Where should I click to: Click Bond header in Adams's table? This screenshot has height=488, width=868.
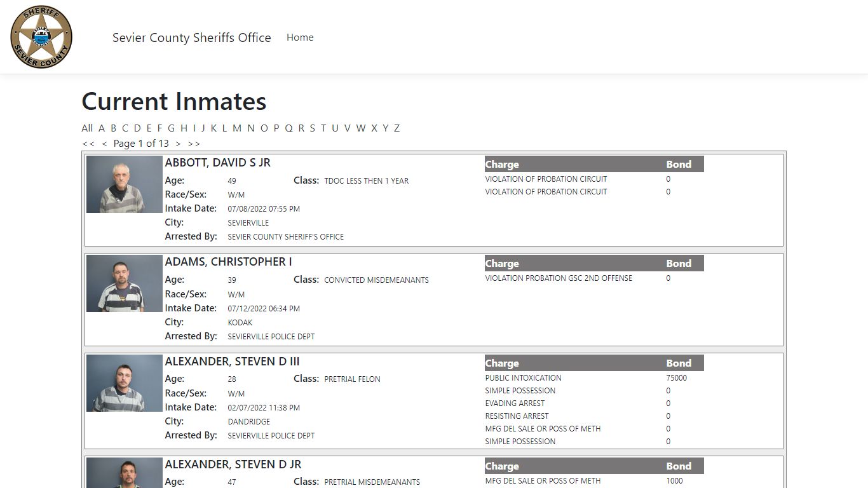679,264
